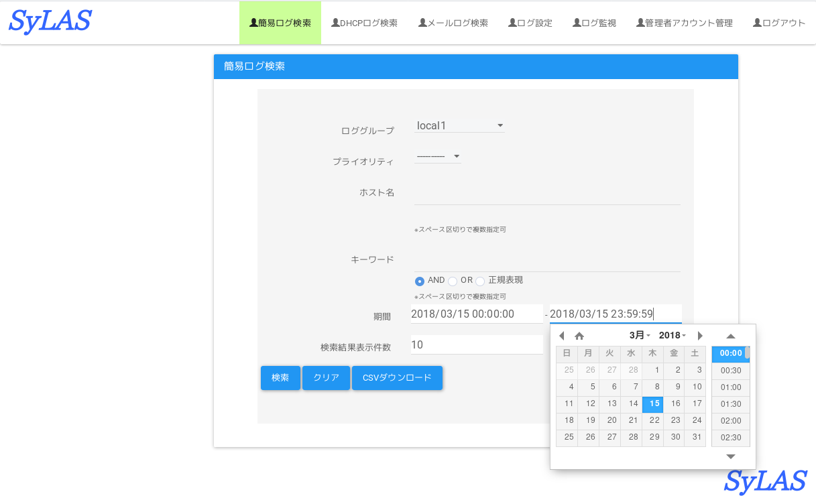Screen dimensions: 816x504
Task: Click the time list down arrow
Action: coord(731,456)
